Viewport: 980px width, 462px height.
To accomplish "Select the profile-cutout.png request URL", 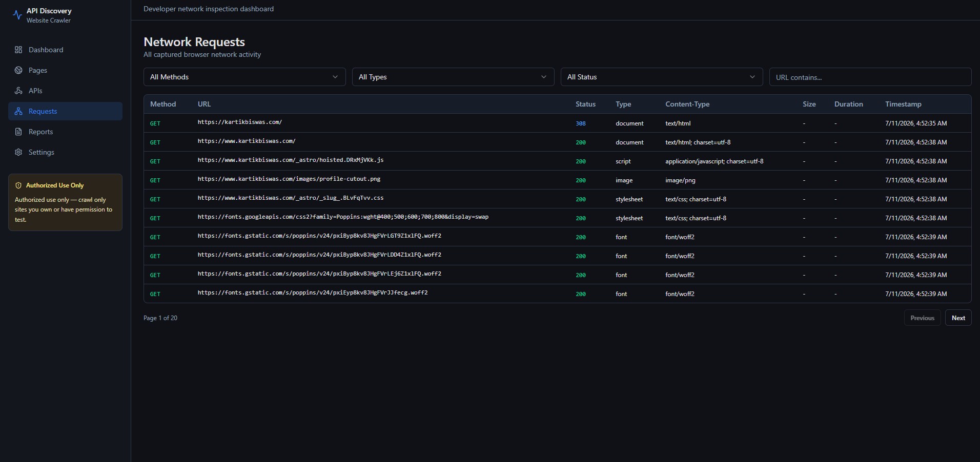I will coord(289,179).
